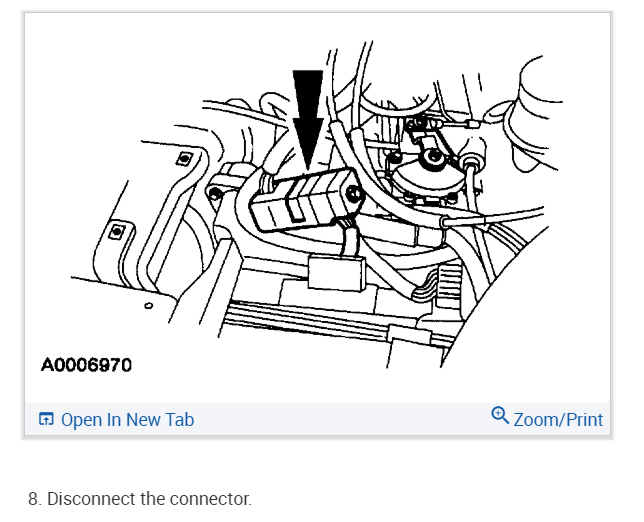
Task: Click the step 8 Disconnect the connector text
Action: point(140,499)
